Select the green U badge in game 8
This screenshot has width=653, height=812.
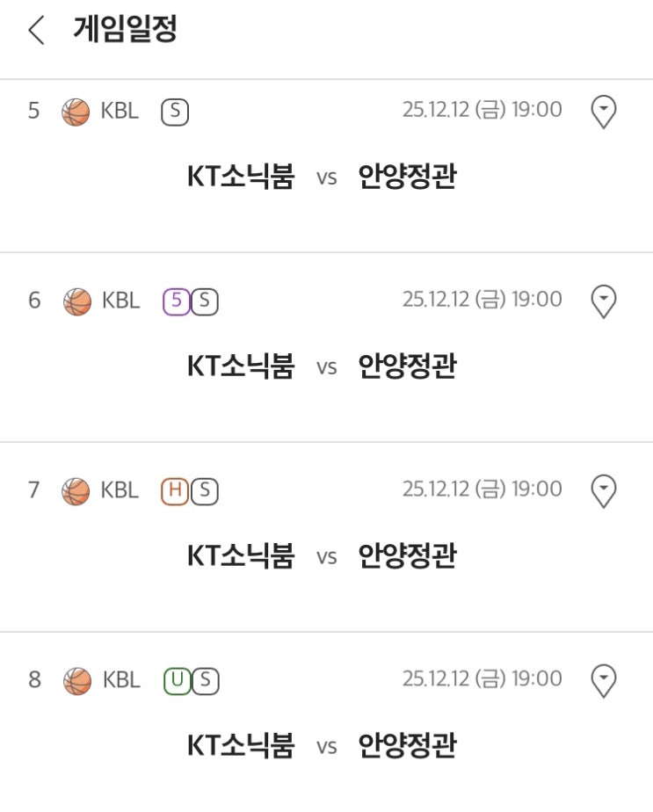177,681
